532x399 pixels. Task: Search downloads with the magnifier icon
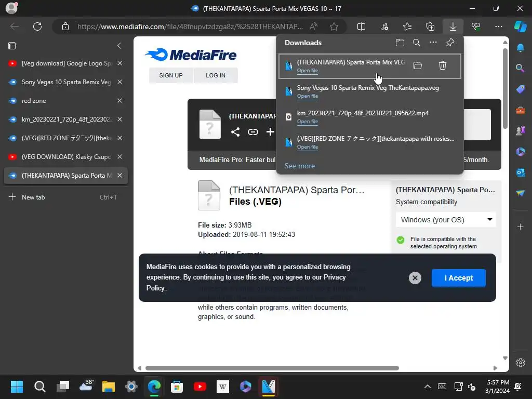417,43
